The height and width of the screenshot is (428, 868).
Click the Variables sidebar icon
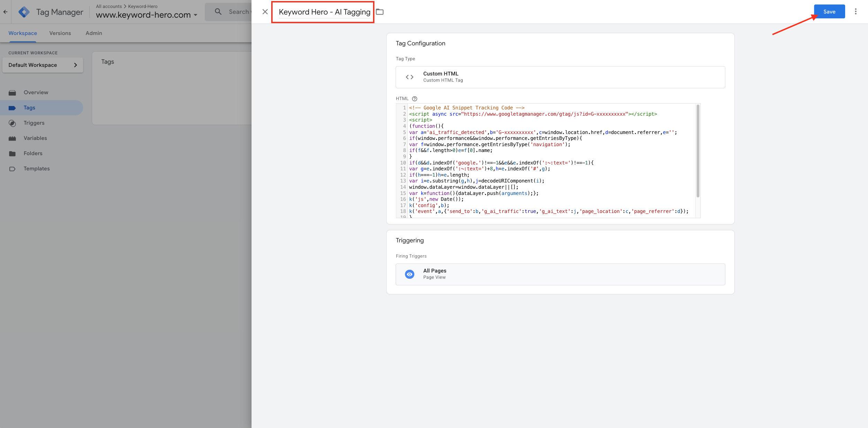(12, 138)
